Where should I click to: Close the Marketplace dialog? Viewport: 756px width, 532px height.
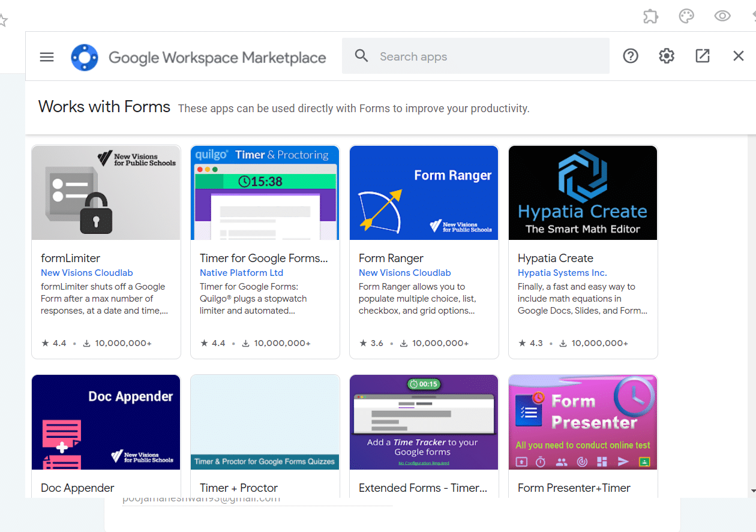pos(739,56)
